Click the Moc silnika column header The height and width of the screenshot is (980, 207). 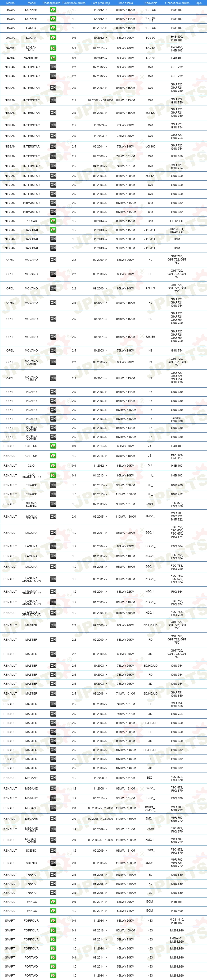point(126,3)
